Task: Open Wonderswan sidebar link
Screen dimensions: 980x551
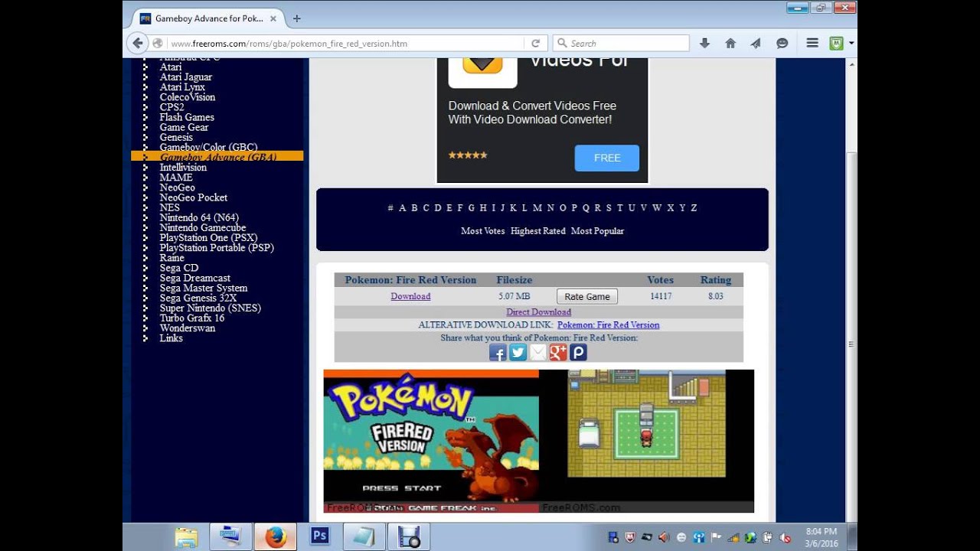Action: point(188,328)
